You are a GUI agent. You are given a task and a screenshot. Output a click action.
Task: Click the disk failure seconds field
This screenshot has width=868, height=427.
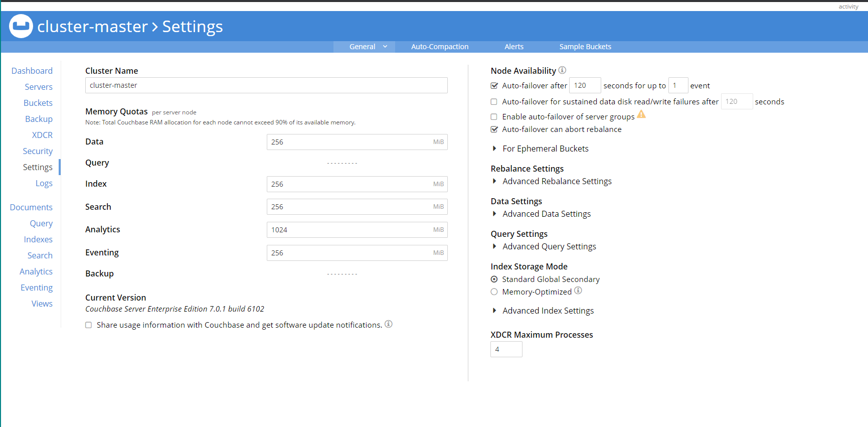click(x=737, y=101)
